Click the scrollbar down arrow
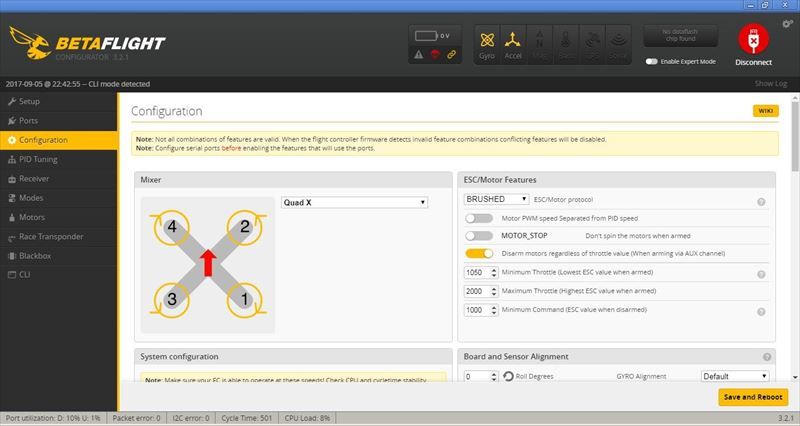 click(795, 378)
